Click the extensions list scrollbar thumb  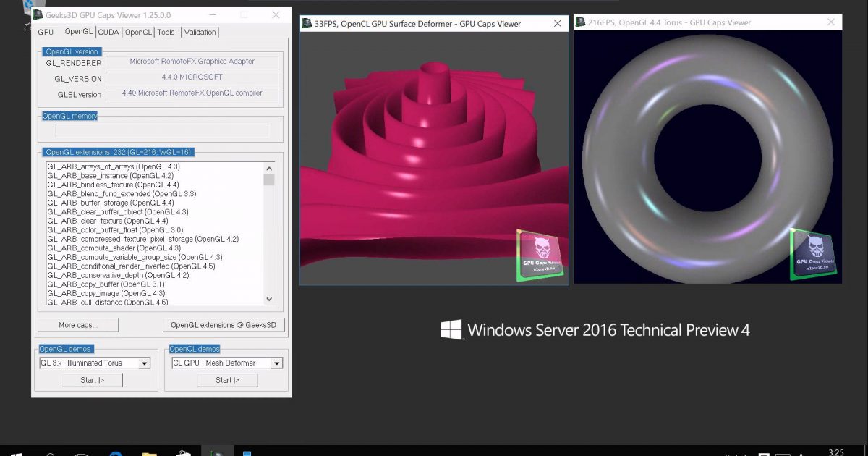click(269, 180)
